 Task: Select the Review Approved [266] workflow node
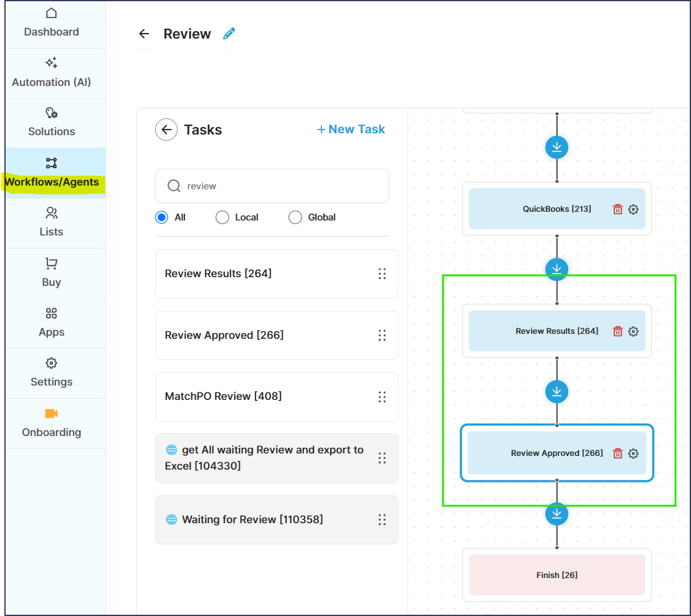(557, 453)
